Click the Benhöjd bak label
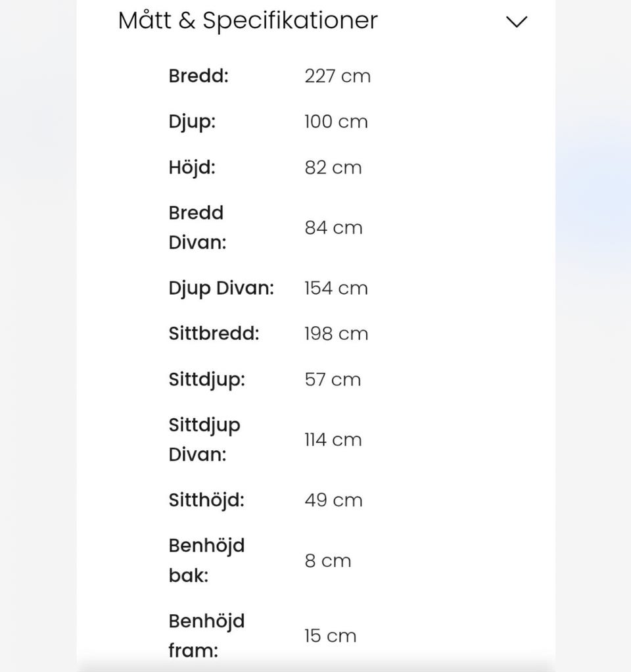 click(206, 560)
